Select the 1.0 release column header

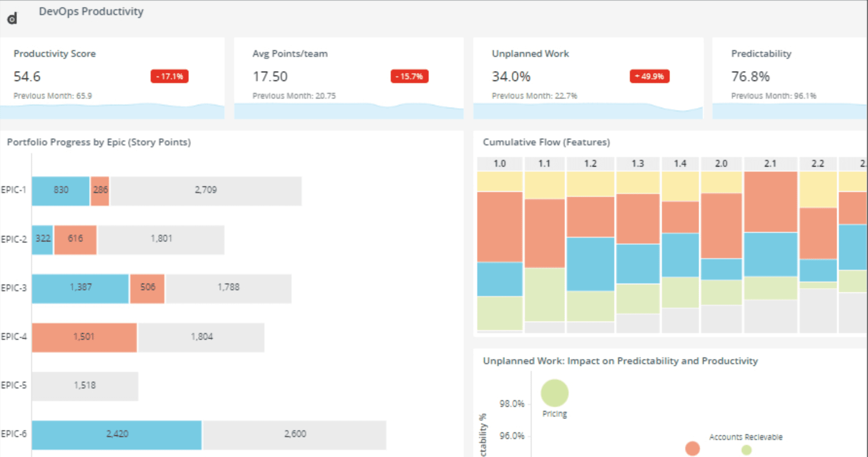click(x=500, y=163)
